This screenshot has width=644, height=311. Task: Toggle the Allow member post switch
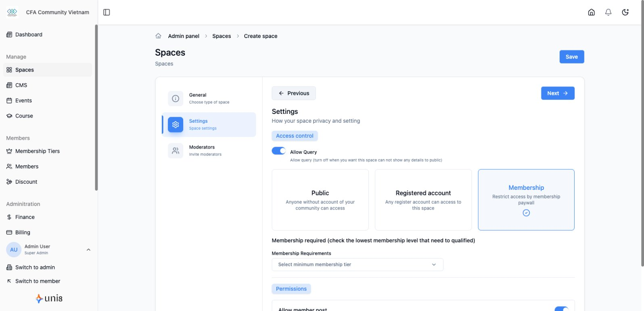pyautogui.click(x=561, y=309)
